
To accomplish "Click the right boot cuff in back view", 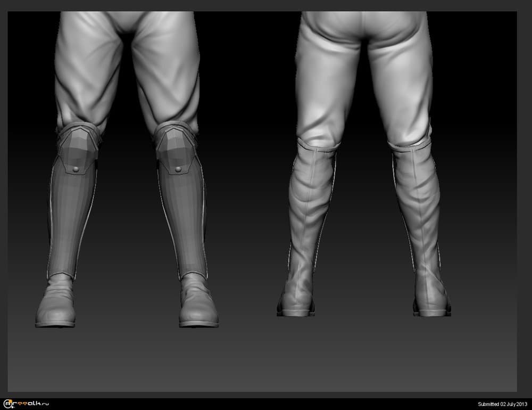I will 410,147.
